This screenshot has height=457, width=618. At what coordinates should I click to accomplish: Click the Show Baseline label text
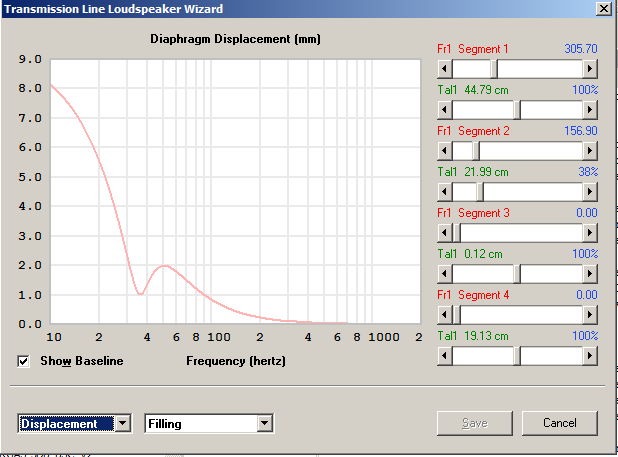point(82,361)
